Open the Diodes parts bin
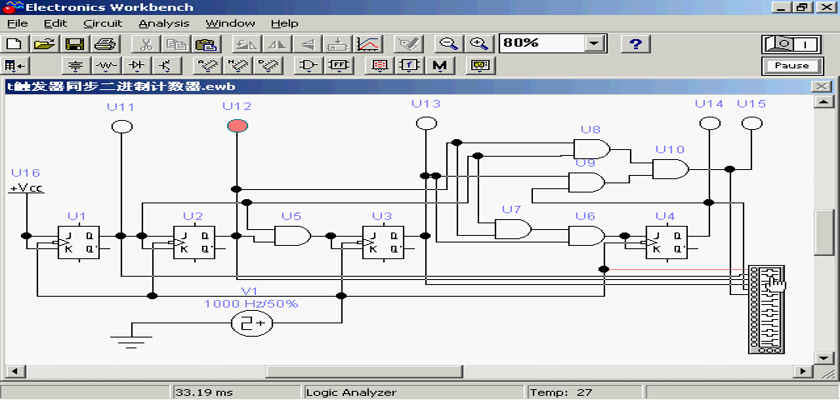This screenshot has height=400, width=840. [x=137, y=66]
